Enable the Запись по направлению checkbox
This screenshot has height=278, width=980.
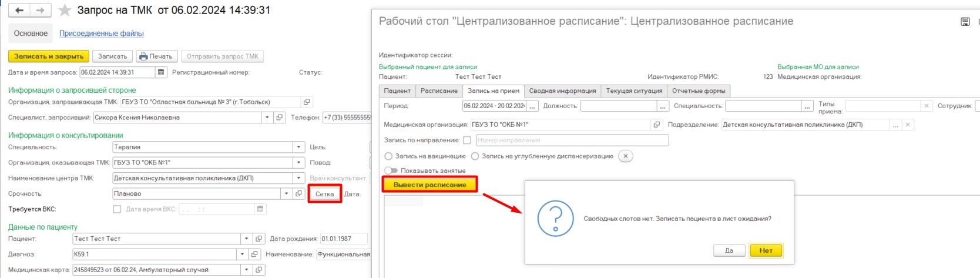pyautogui.click(x=467, y=140)
